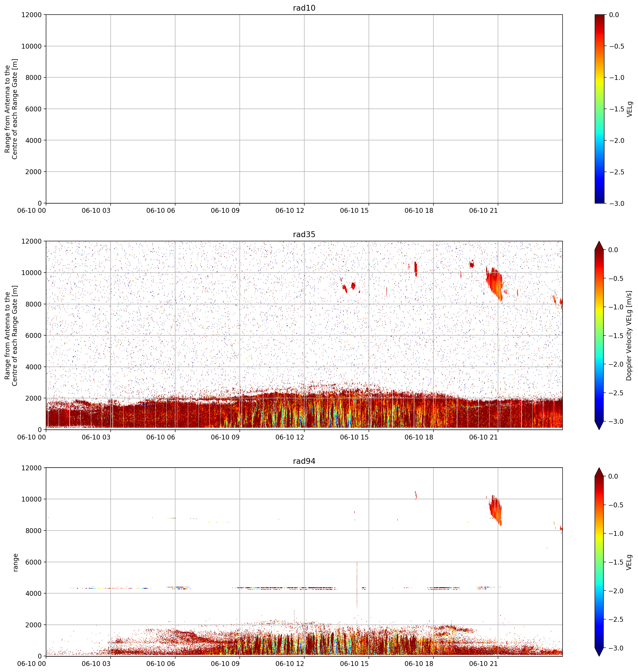Click the 6000 y tick of rad10 plot
Viewport: 638px width, 672px height.
33,109
